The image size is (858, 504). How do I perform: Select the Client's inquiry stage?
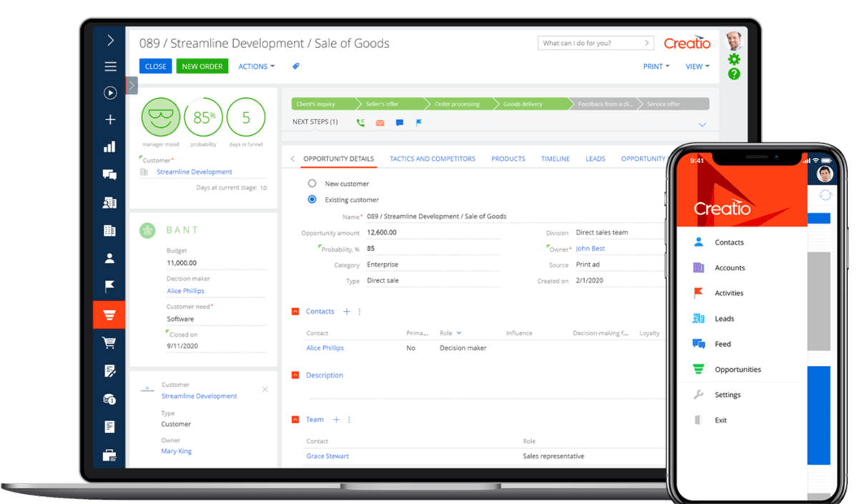(x=322, y=104)
